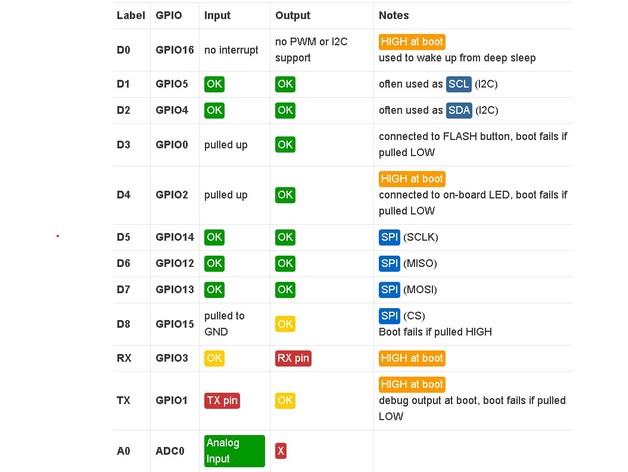Click the green Analog Input badge

234,451
